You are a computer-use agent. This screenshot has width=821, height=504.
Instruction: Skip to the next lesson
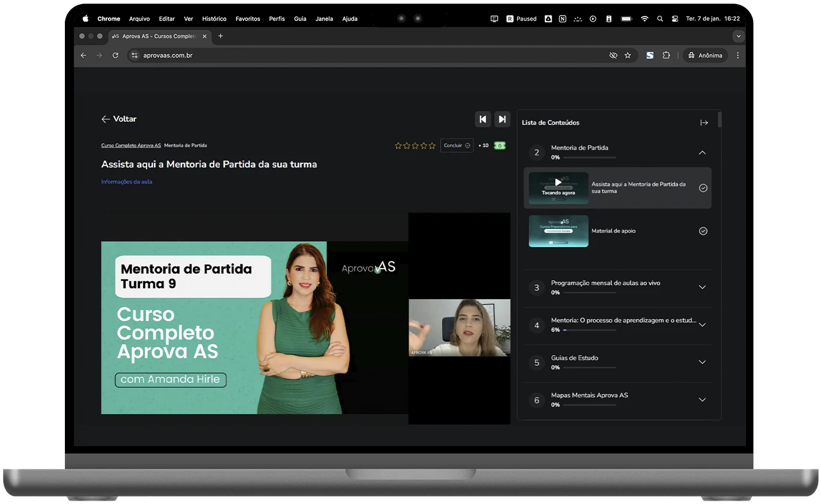[502, 119]
